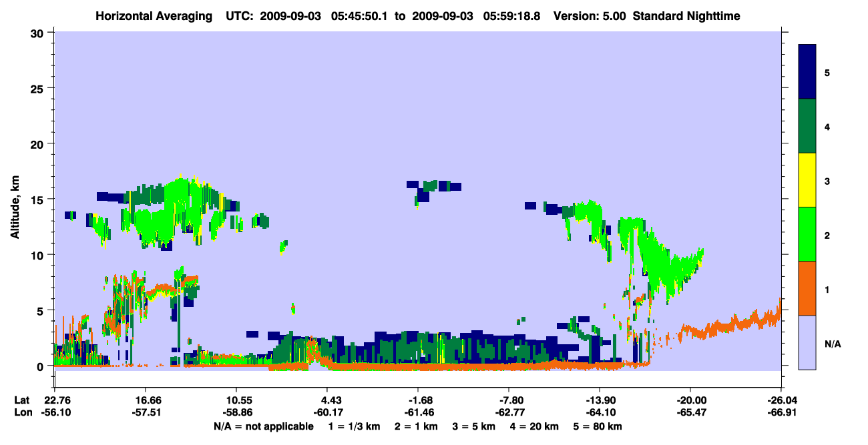Click longitude value -62.77
868x445 pixels.
[x=509, y=413]
